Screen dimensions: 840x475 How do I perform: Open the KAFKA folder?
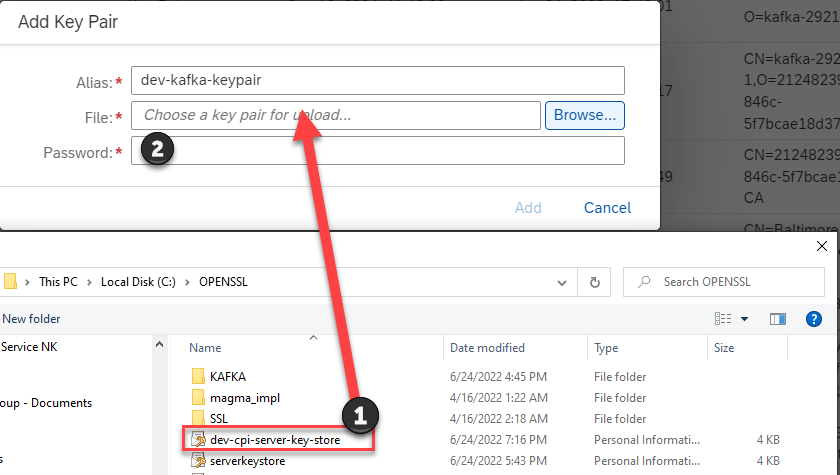[x=227, y=377]
